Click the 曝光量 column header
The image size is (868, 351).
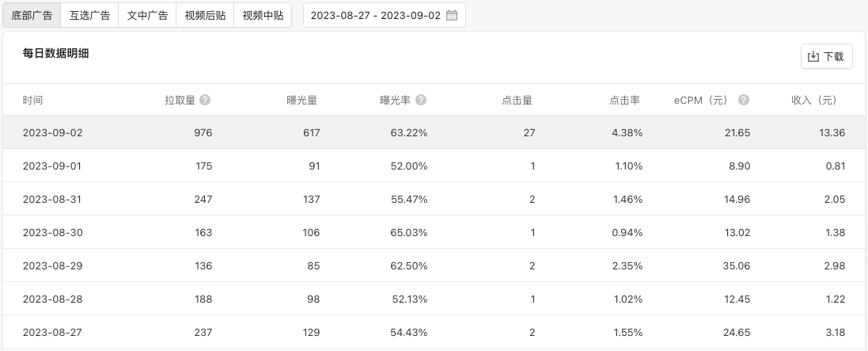click(301, 101)
